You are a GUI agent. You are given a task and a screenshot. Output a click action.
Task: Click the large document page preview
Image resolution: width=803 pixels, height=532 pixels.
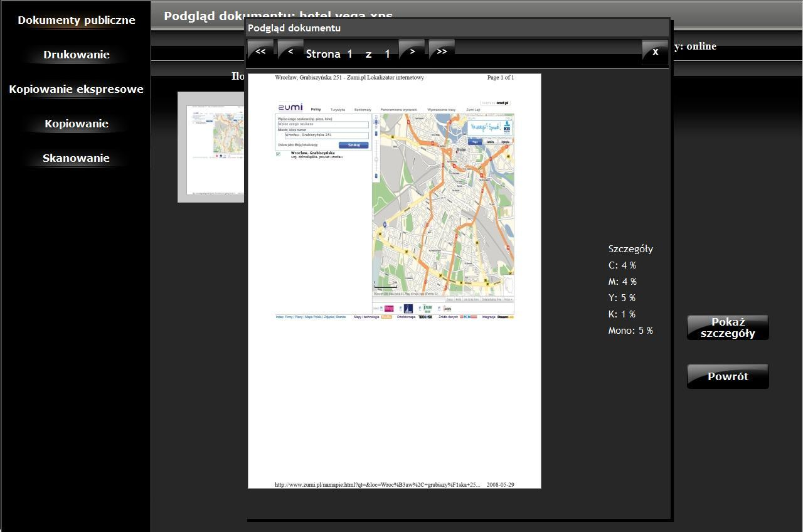(x=395, y=281)
